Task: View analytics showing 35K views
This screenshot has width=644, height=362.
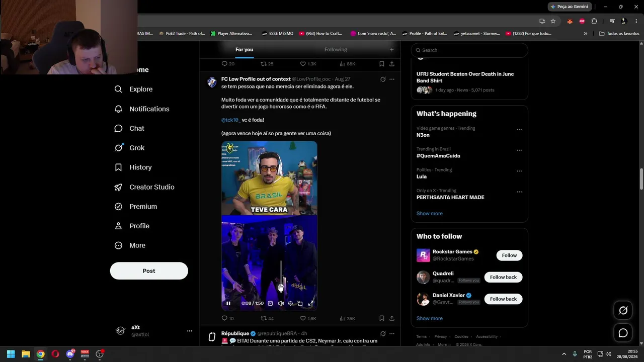Action: pyautogui.click(x=348, y=318)
